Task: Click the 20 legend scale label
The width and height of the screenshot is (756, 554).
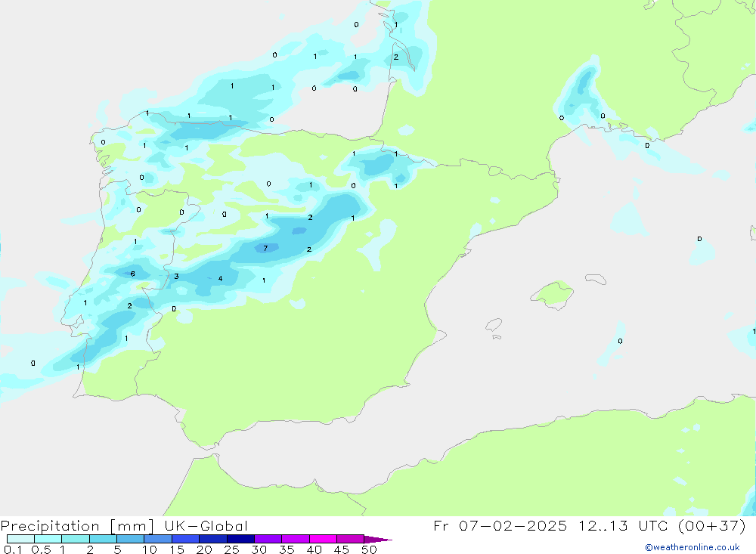Action: tap(204, 549)
